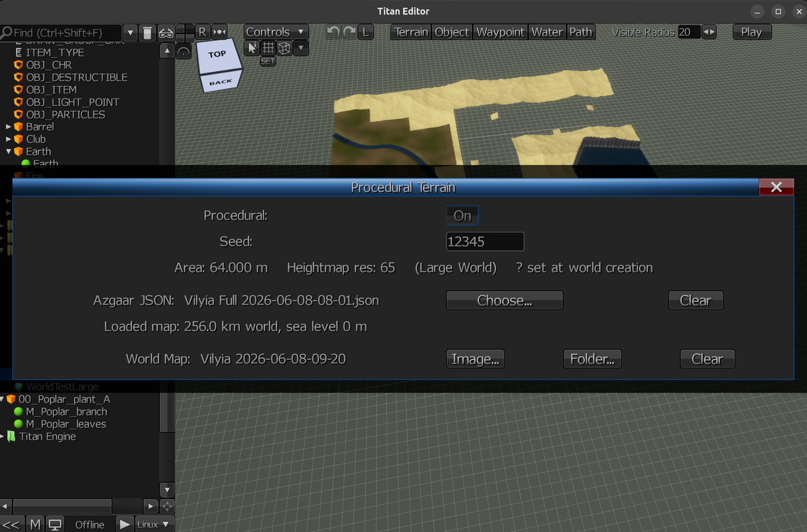Click the trash can icon beside the search box
Screen dimensions: 807x532
pyautogui.click(x=147, y=32)
